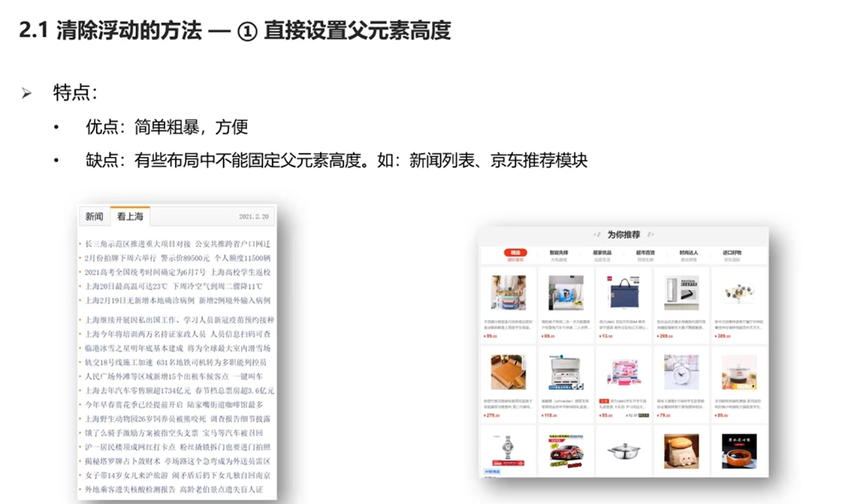Select the 看上海 tab
This screenshot has width=866, height=504.
(x=131, y=216)
